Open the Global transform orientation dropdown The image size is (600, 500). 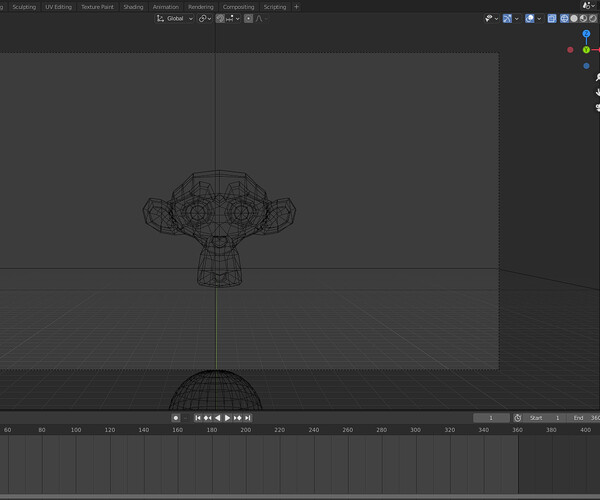pyautogui.click(x=174, y=18)
